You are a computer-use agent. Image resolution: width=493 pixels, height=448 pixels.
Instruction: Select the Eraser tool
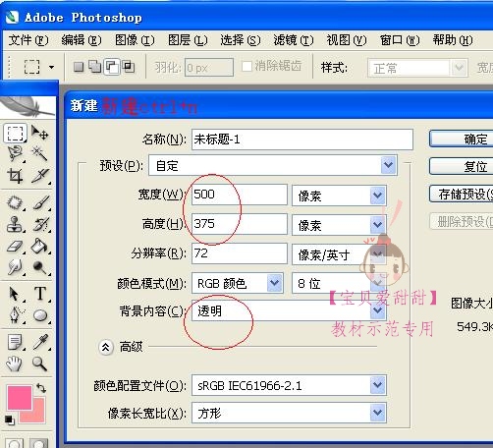15,247
